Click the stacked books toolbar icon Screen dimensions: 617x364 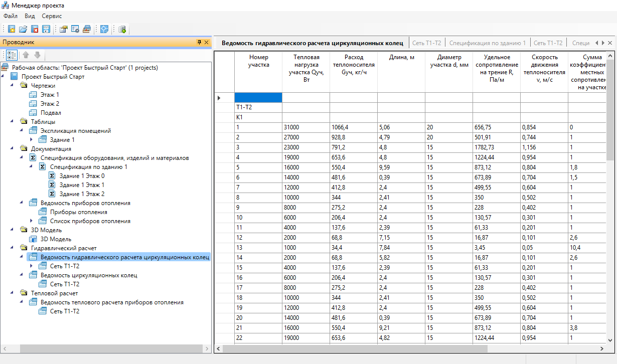coord(87,29)
